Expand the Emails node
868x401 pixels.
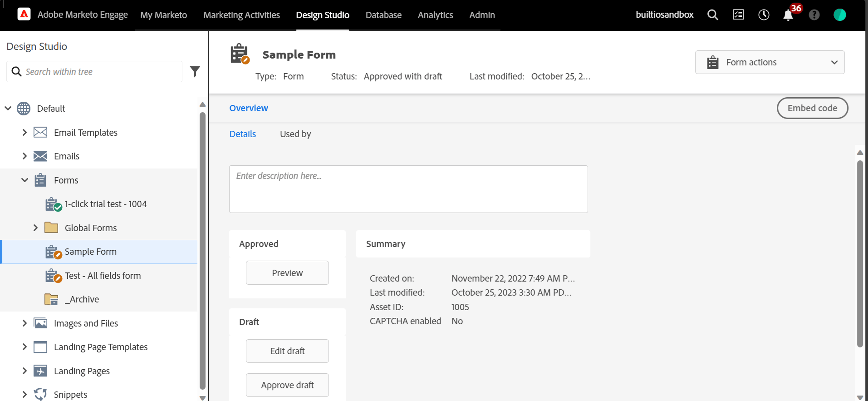(x=24, y=156)
